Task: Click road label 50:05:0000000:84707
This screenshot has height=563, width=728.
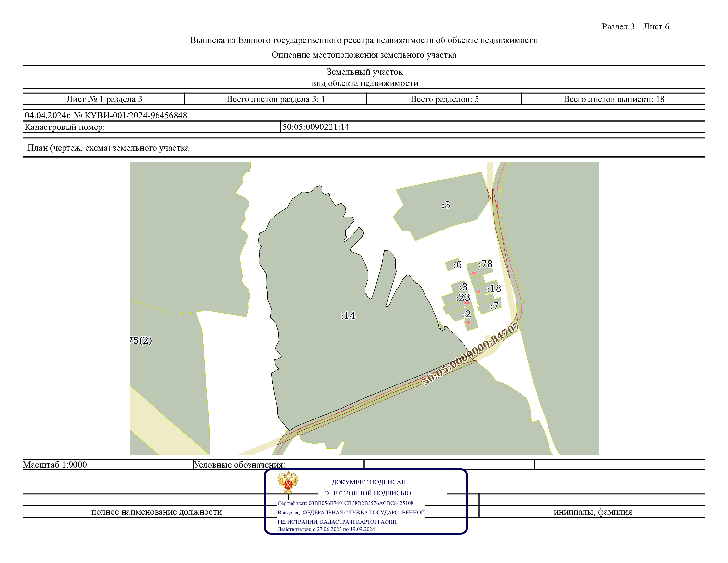Action: [x=470, y=354]
